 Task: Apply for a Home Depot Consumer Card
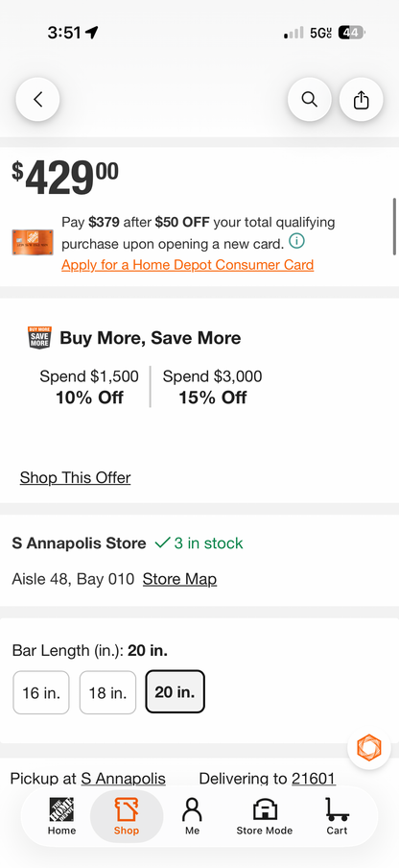[x=187, y=265]
